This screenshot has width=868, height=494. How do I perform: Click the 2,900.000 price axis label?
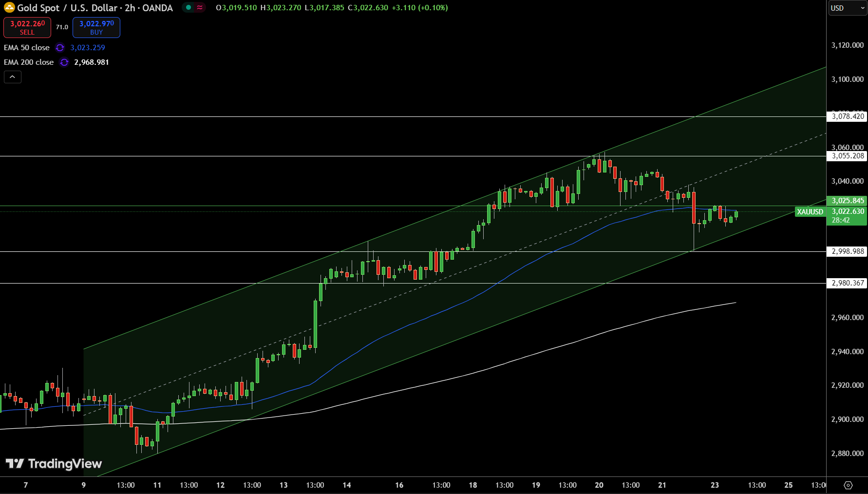(x=847, y=419)
